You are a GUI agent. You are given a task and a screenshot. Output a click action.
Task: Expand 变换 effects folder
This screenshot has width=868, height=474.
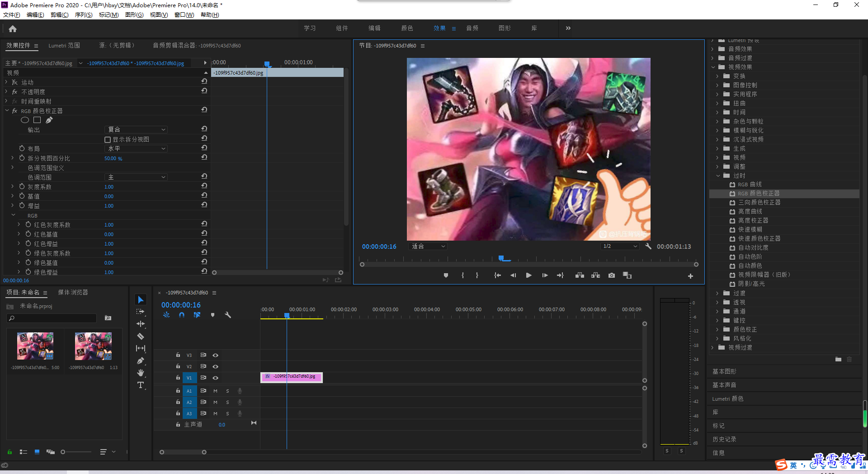coord(717,76)
